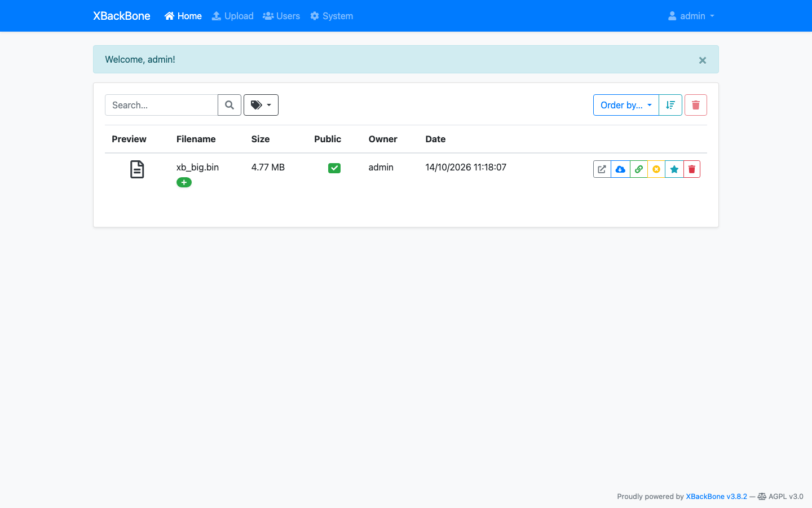Click the Size column header
This screenshot has width=812, height=508.
(261, 139)
